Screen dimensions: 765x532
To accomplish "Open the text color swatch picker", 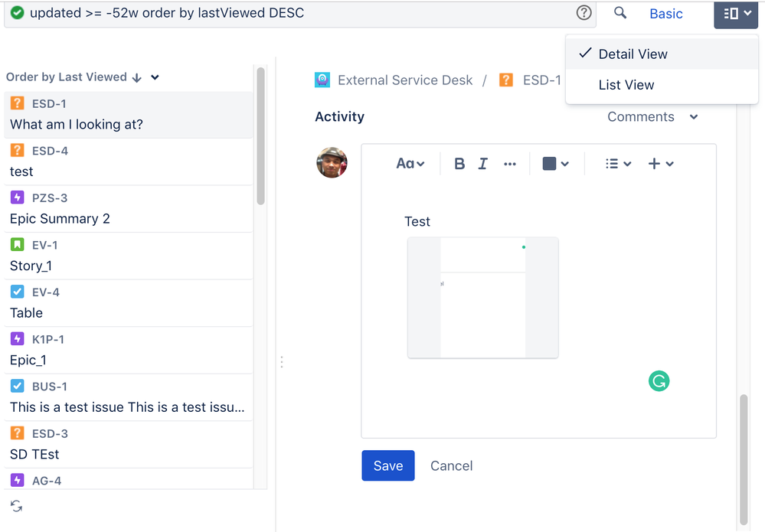I will tap(554, 163).
